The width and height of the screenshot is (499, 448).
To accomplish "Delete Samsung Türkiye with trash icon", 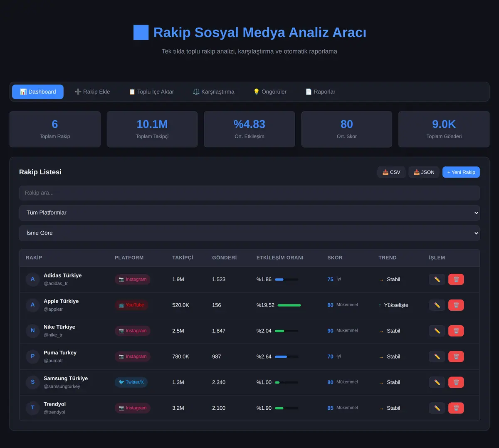I will coord(456,383).
